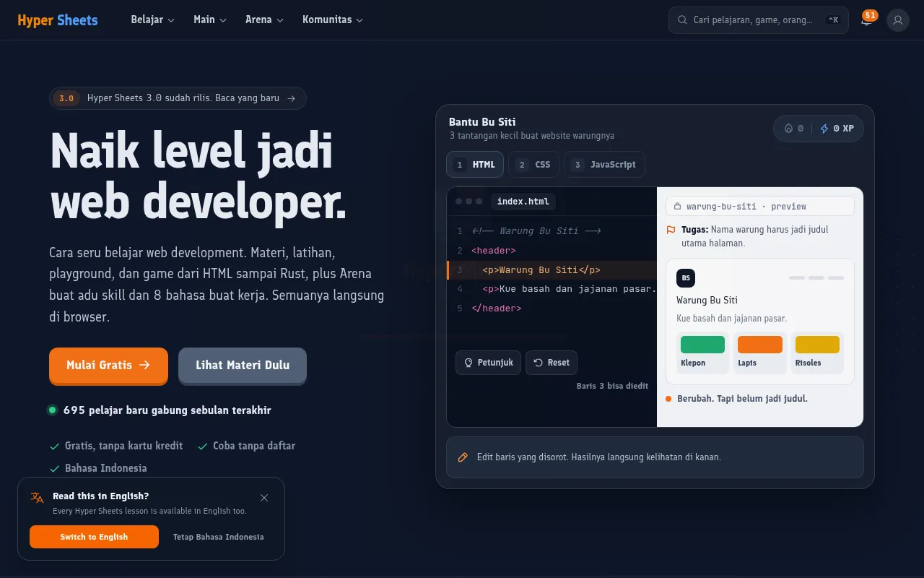Click the Mulai Gratis button
This screenshot has height=578, width=924.
click(x=108, y=366)
